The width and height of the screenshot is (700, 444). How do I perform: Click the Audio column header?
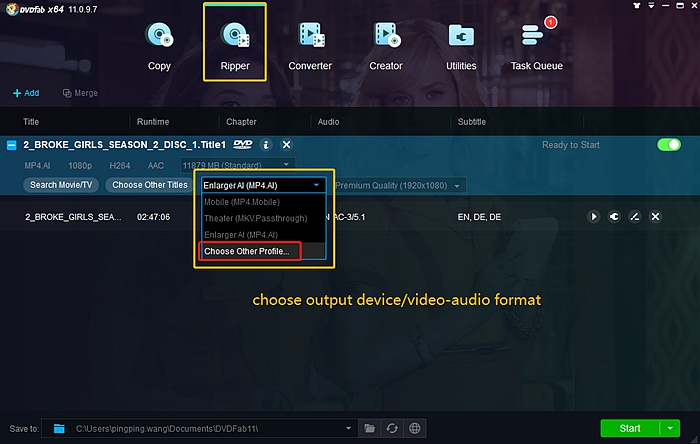click(x=328, y=122)
